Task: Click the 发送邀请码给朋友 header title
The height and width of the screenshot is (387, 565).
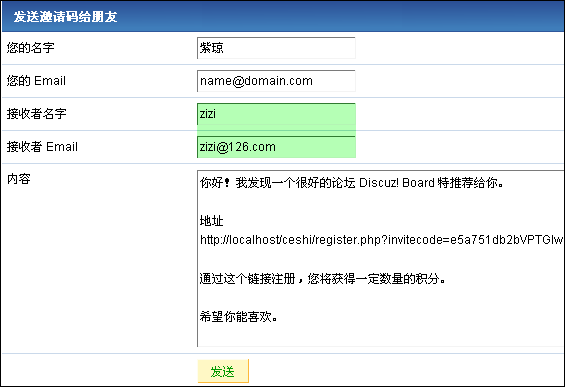Action: tap(65, 17)
